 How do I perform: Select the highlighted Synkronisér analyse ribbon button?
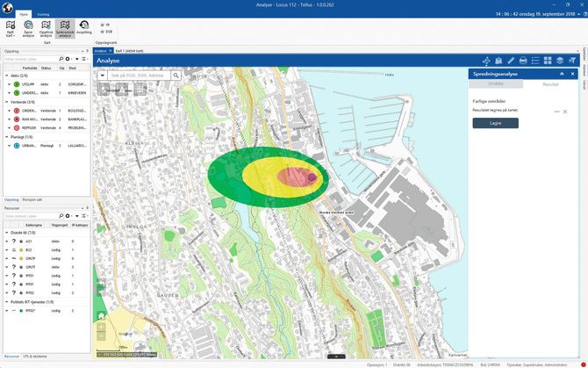point(65,28)
